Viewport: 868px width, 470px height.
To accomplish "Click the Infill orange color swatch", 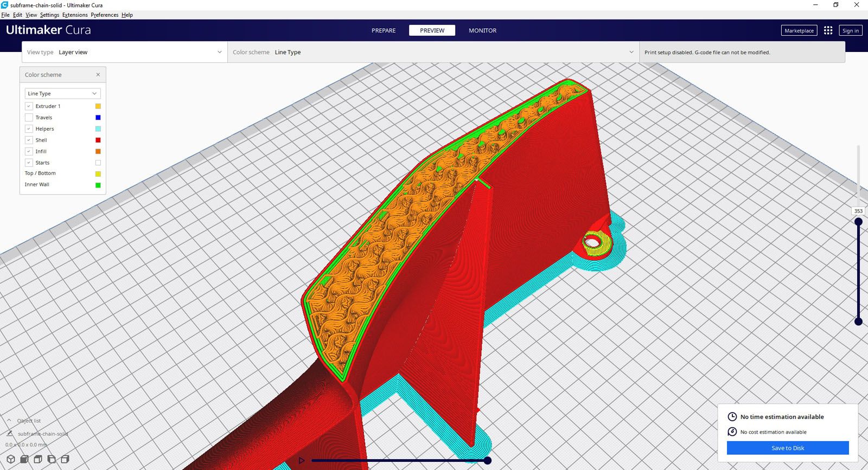I will (x=98, y=151).
